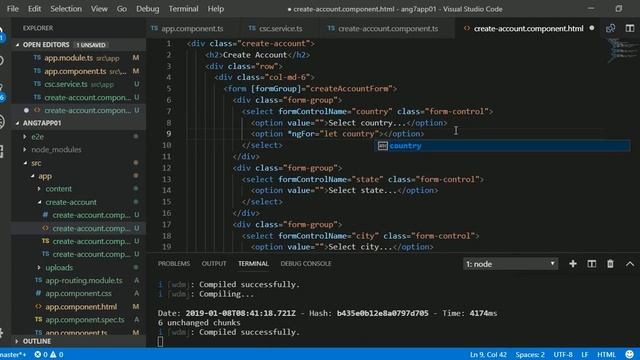Click the Ln 9, Col 42 cursor position indicator
Screen dimensions: 640x360
pyautogui.click(x=488, y=354)
